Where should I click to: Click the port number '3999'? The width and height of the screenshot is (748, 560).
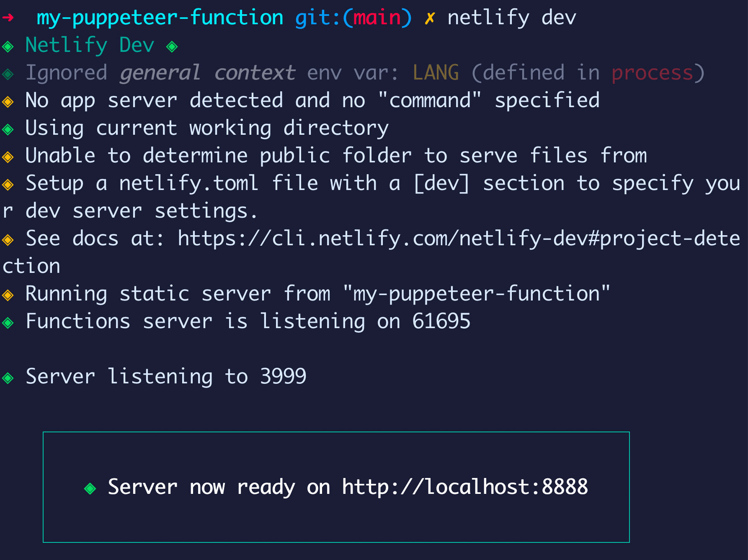click(283, 377)
